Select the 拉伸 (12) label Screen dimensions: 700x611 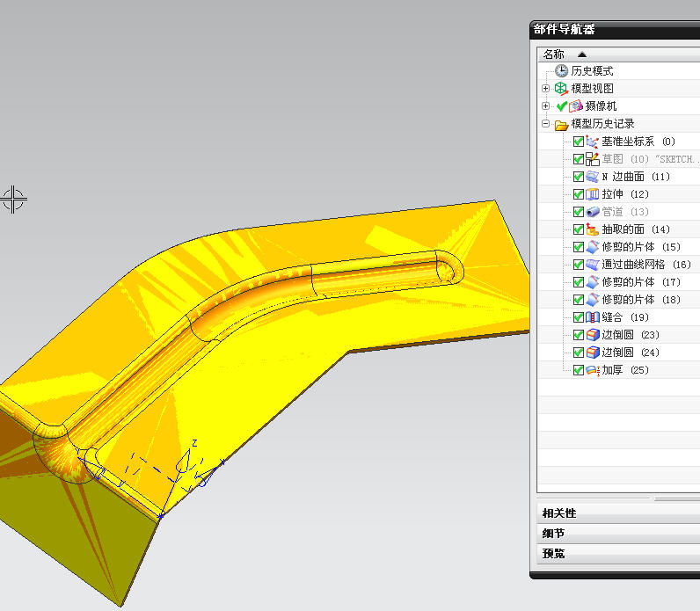click(625, 194)
